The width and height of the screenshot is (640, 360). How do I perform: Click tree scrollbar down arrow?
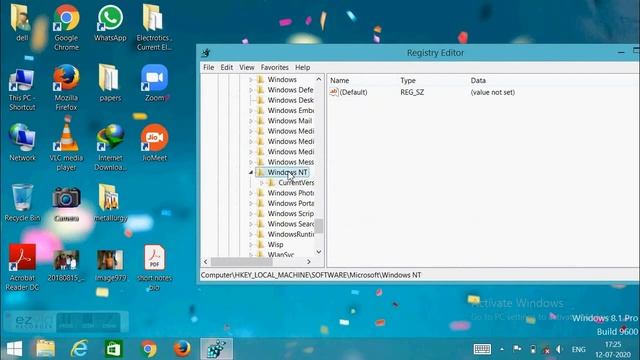pyautogui.click(x=319, y=252)
